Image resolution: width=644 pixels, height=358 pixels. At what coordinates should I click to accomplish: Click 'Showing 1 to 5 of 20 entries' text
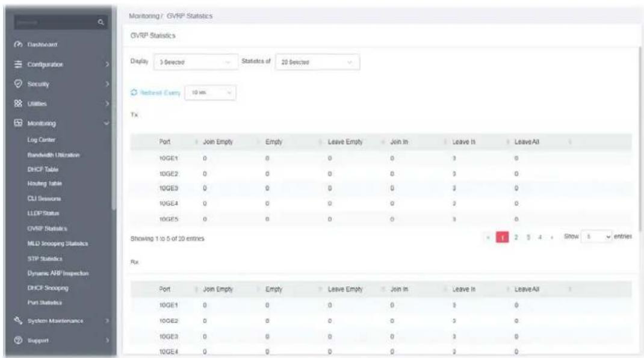(x=167, y=238)
